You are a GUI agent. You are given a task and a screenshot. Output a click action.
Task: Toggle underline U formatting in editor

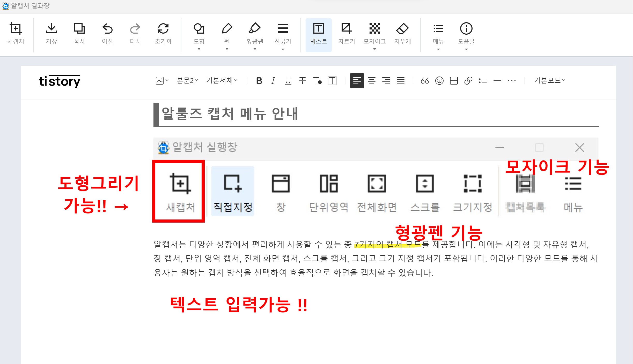(288, 81)
